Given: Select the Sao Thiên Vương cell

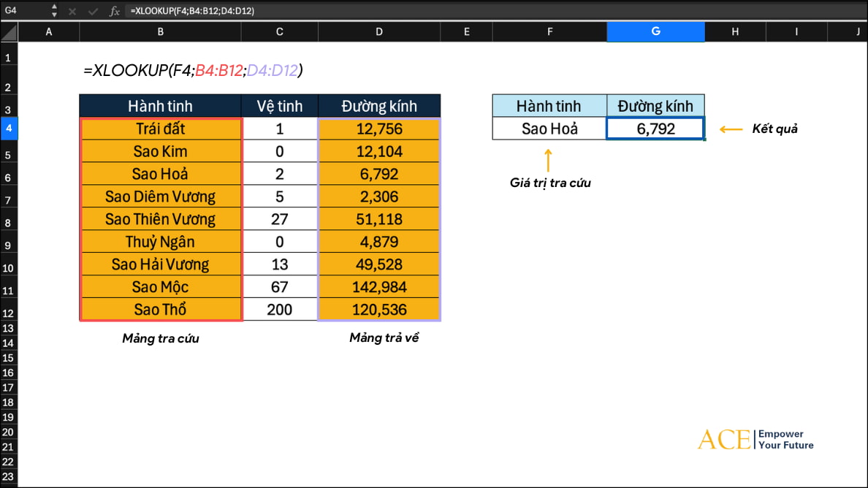Looking at the screenshot, I should click(x=160, y=219).
